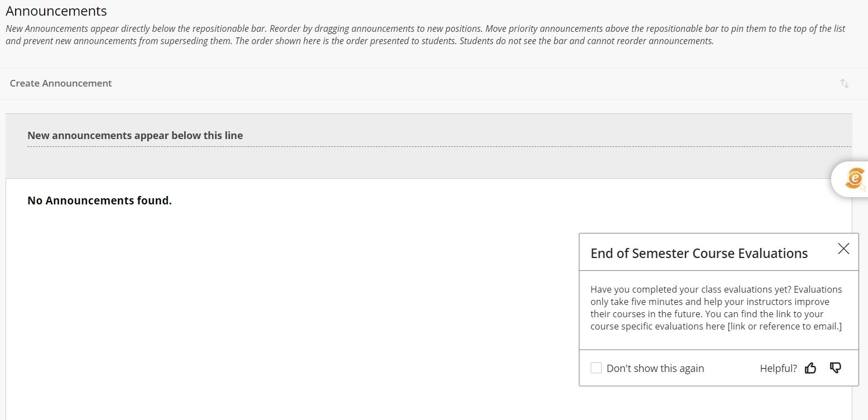The height and width of the screenshot is (420, 868).
Task: Mark the evaluations tip as helpful with thumbs up
Action: [811, 368]
